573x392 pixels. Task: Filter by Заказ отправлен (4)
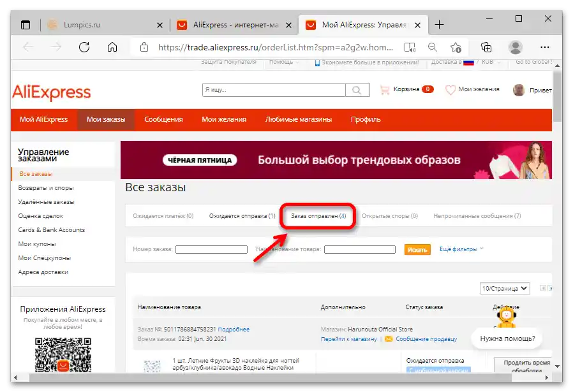318,216
